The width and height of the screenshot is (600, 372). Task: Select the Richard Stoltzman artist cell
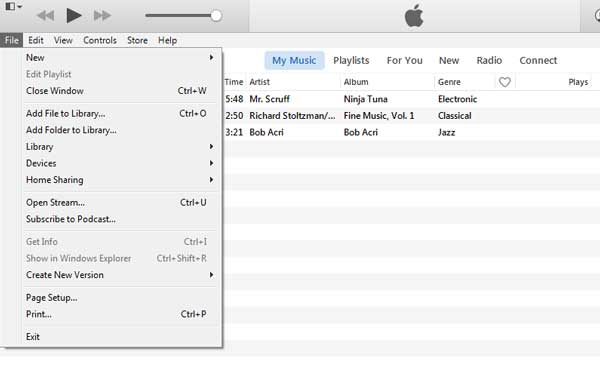[x=292, y=116]
